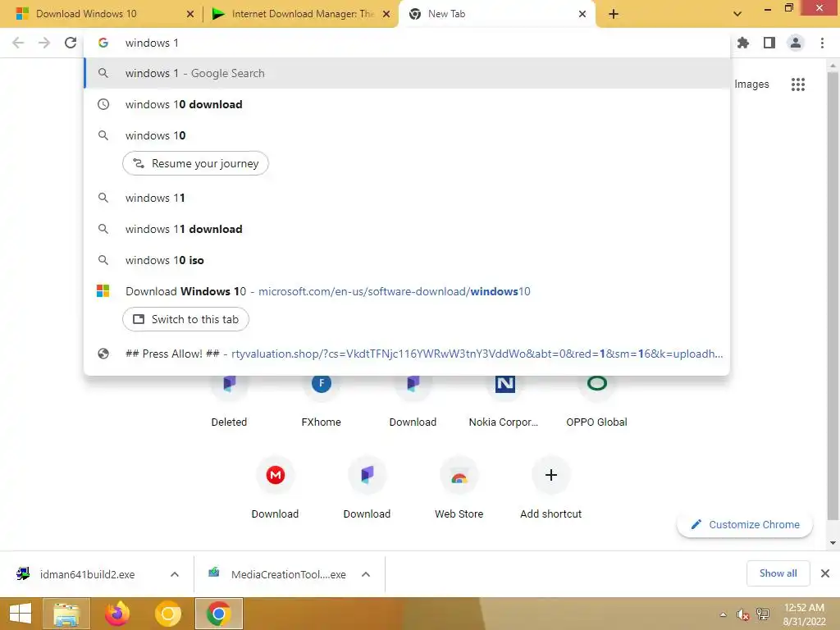Open the Images link

tap(751, 84)
